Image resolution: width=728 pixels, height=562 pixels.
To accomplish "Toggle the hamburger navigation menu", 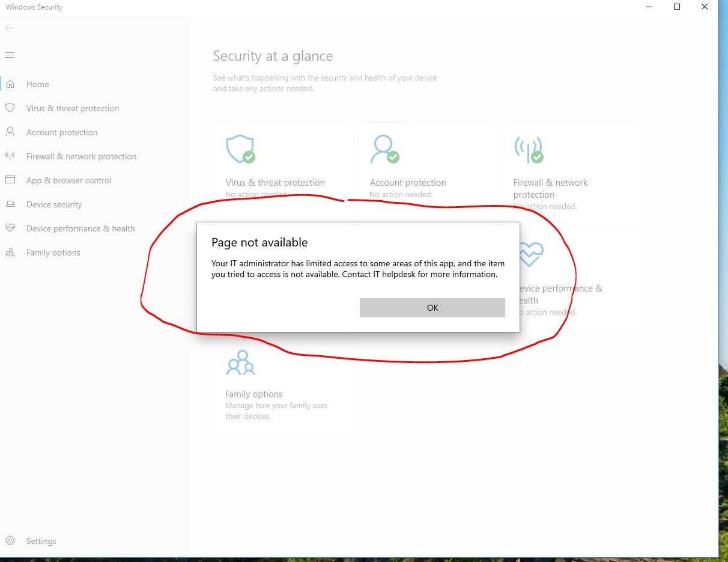I will pos(10,55).
